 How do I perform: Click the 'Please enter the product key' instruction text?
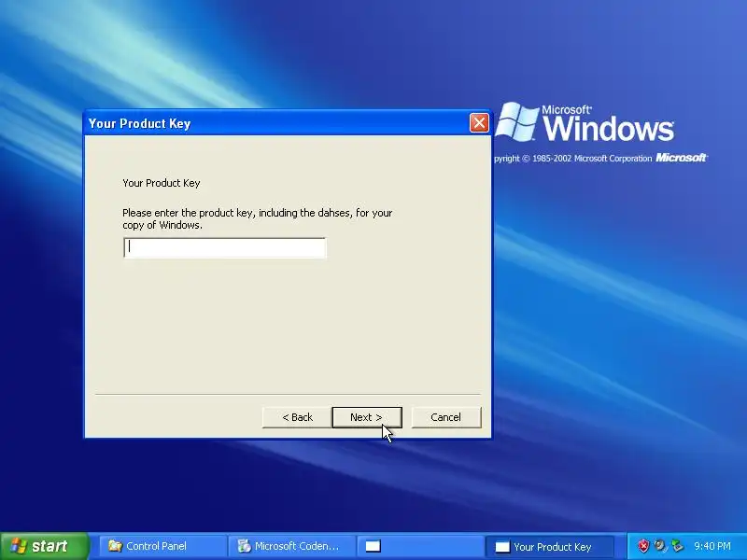(x=258, y=219)
